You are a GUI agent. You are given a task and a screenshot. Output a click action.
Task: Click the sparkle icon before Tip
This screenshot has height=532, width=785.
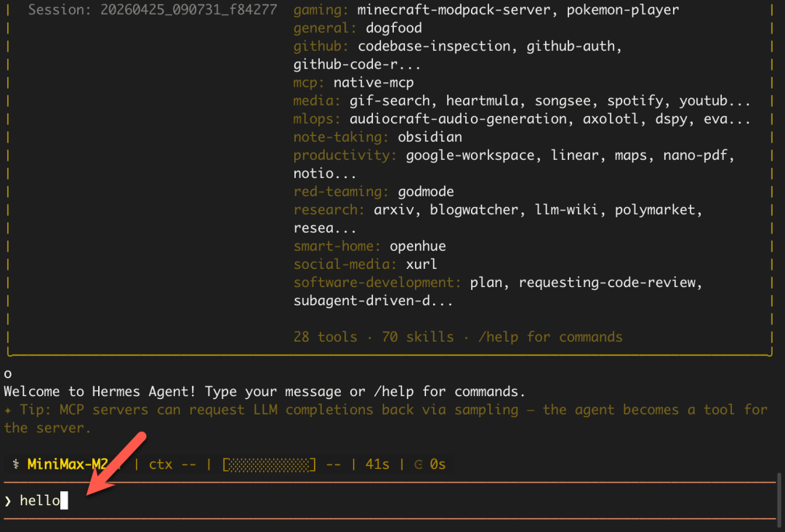point(8,410)
